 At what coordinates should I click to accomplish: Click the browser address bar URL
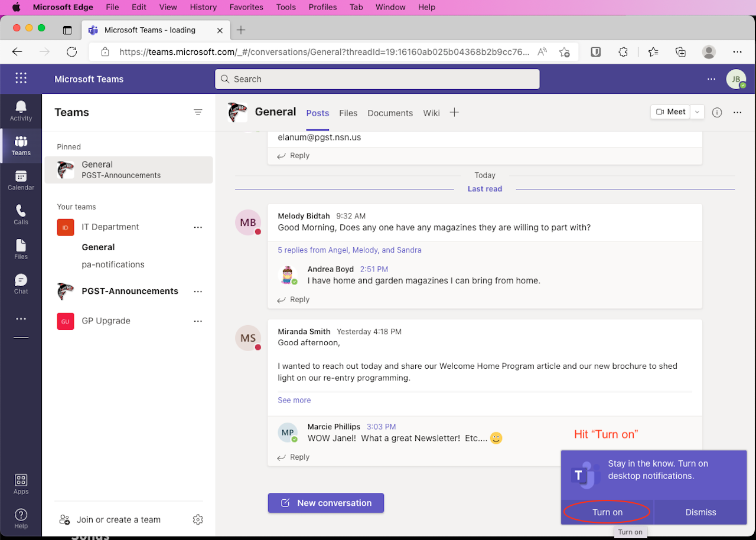tap(324, 52)
